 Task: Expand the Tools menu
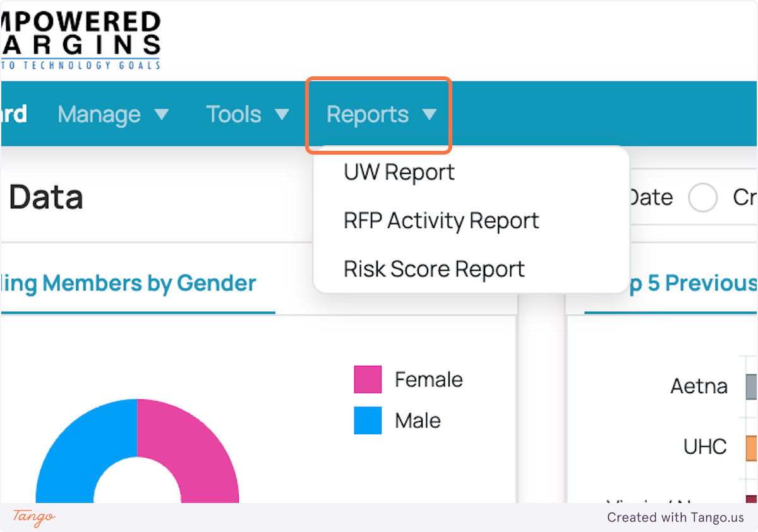[234, 115]
